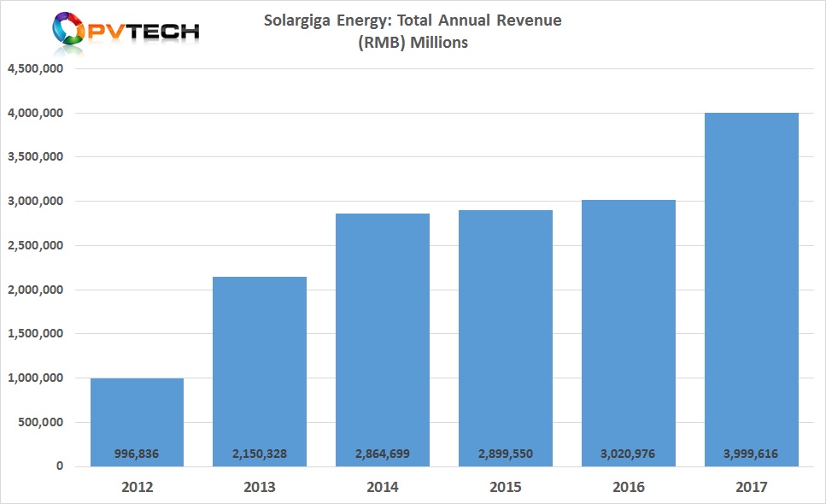Viewport: 826px width, 504px height.
Task: Click the 2,000,000 y-axis label
Action: [35, 290]
